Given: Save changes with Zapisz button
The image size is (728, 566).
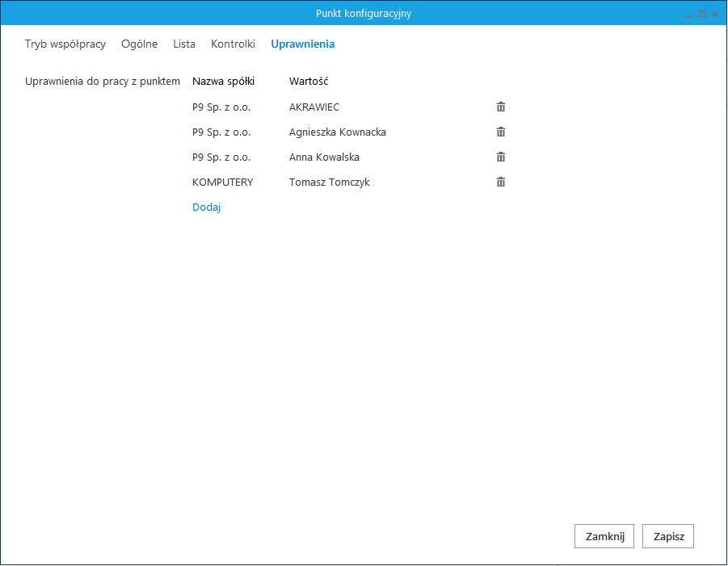Looking at the screenshot, I should point(668,536).
